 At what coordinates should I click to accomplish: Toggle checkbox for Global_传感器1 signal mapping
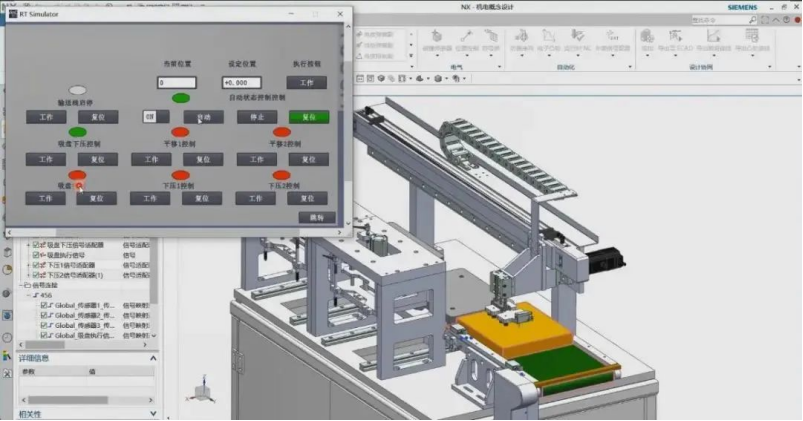(x=44, y=305)
